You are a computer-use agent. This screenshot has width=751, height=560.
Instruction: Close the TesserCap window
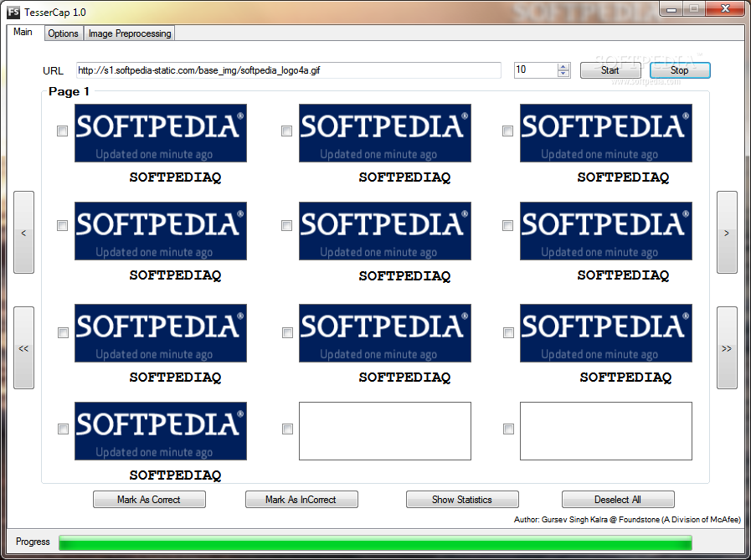pyautogui.click(x=726, y=9)
